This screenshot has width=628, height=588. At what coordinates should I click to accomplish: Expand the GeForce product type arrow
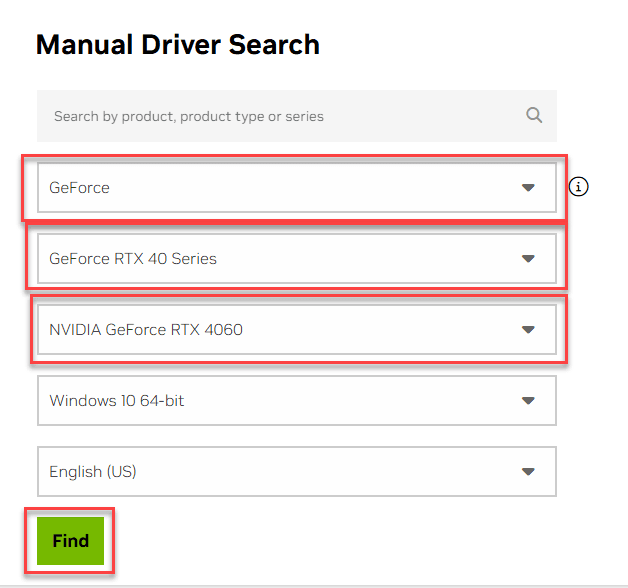coord(528,188)
